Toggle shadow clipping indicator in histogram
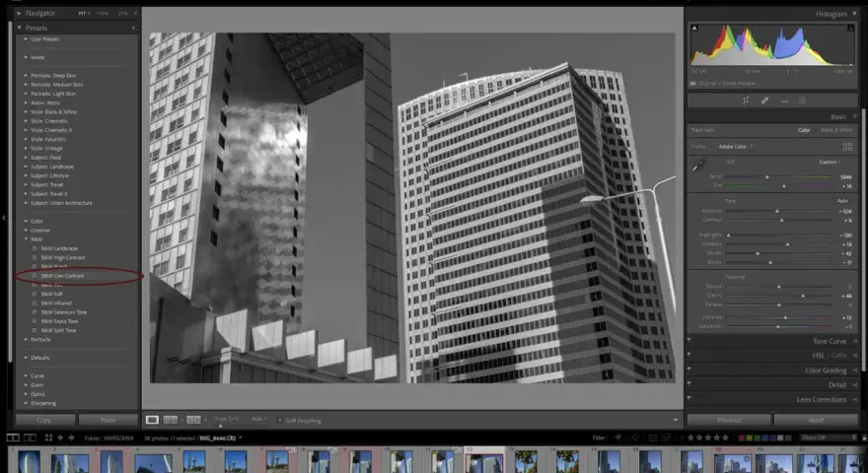 [x=694, y=28]
